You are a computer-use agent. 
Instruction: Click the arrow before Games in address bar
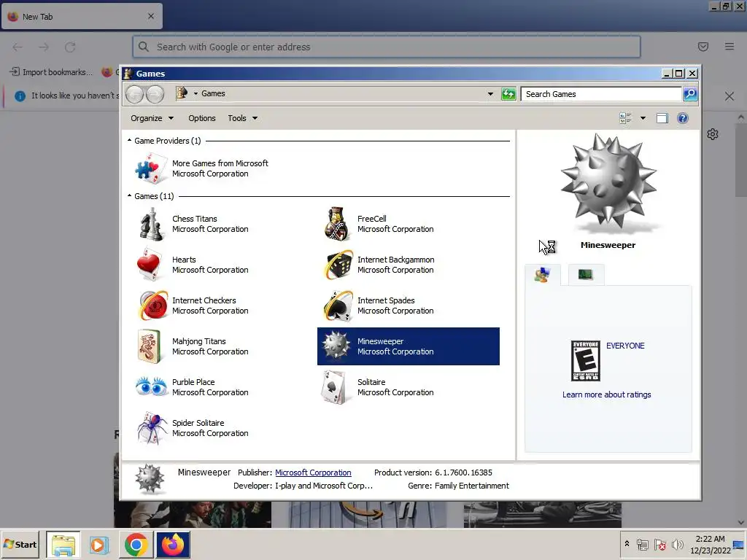[196, 94]
